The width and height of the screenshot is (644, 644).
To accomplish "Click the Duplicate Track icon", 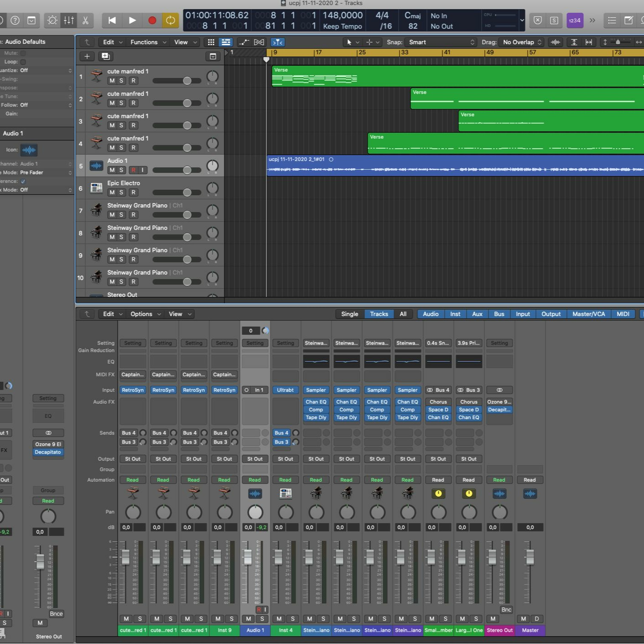I will coord(106,56).
